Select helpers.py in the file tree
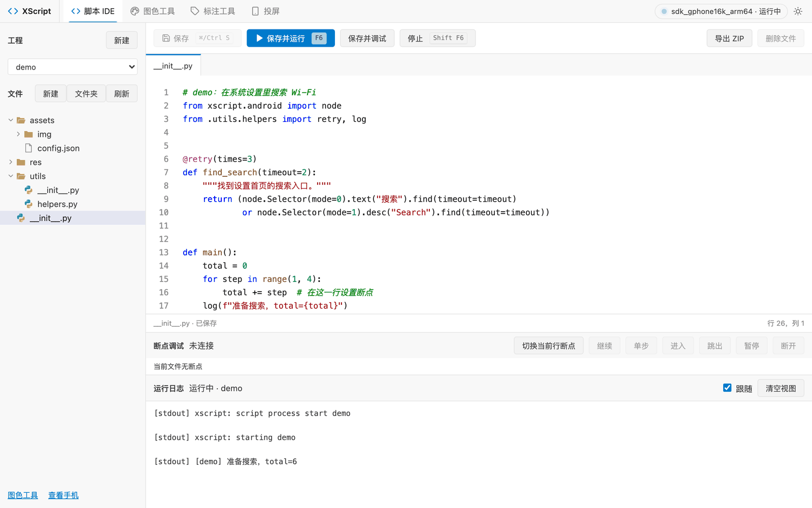Image resolution: width=812 pixels, height=508 pixels. tap(73, 204)
